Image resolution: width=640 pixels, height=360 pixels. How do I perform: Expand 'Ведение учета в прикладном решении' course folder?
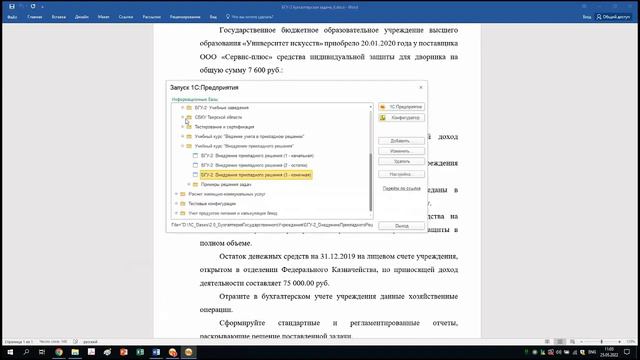[x=182, y=136]
